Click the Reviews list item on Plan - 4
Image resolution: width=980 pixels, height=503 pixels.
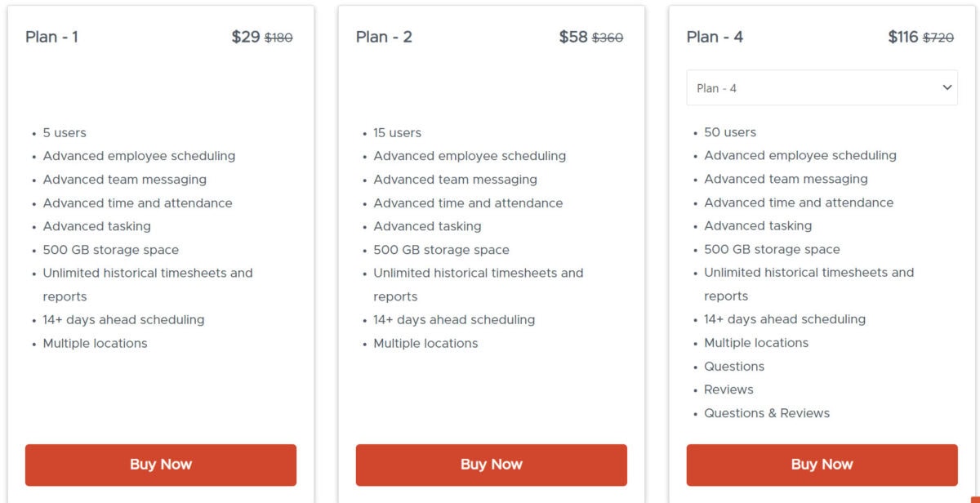pos(728,389)
